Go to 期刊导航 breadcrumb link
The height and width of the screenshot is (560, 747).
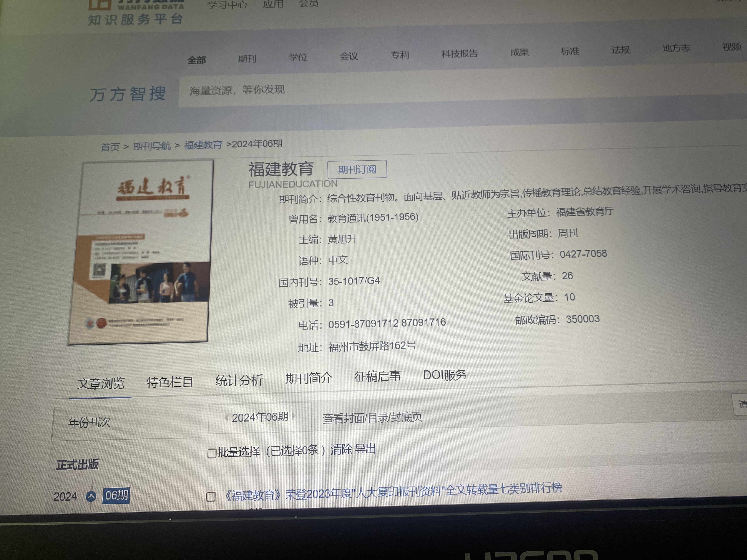tap(152, 146)
